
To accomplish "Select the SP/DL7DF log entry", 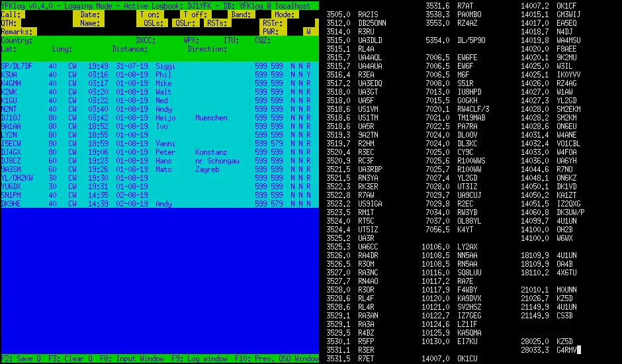I will (160, 66).
